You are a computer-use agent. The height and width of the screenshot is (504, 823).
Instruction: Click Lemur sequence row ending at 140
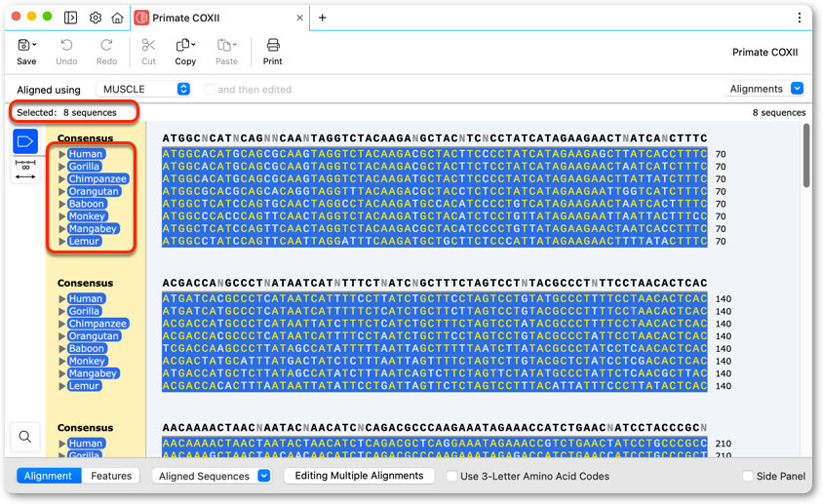(x=435, y=386)
